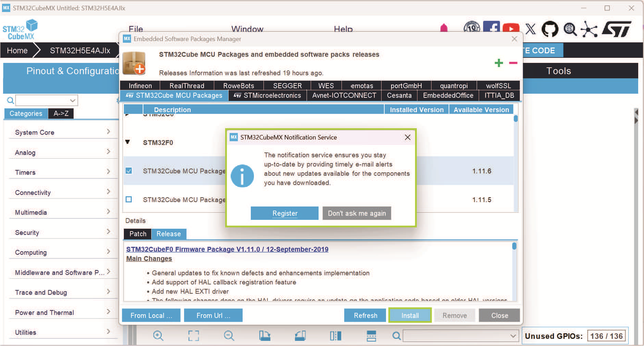Expand the System Core category
Screen dimensions: 644x346
[108, 132]
